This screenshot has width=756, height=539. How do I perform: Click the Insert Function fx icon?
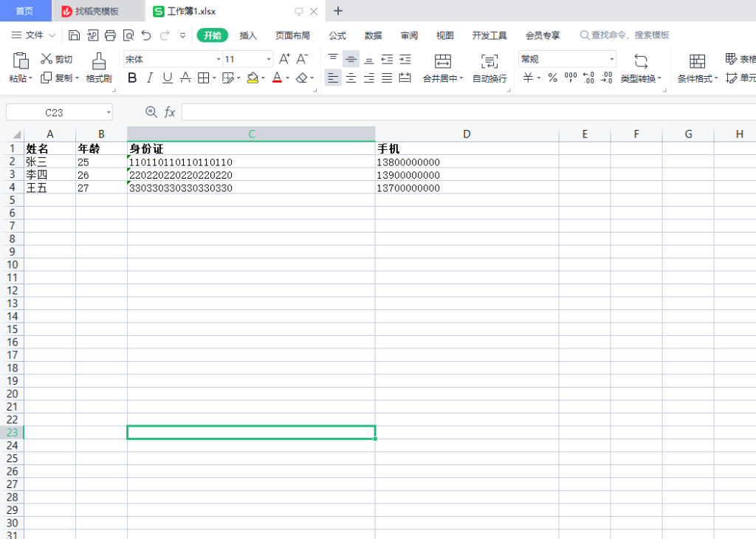click(170, 112)
